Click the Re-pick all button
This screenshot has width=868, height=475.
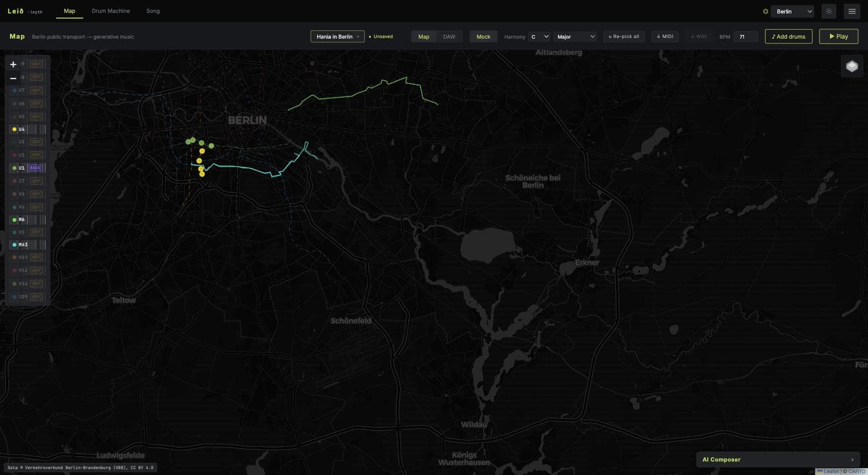coord(624,36)
